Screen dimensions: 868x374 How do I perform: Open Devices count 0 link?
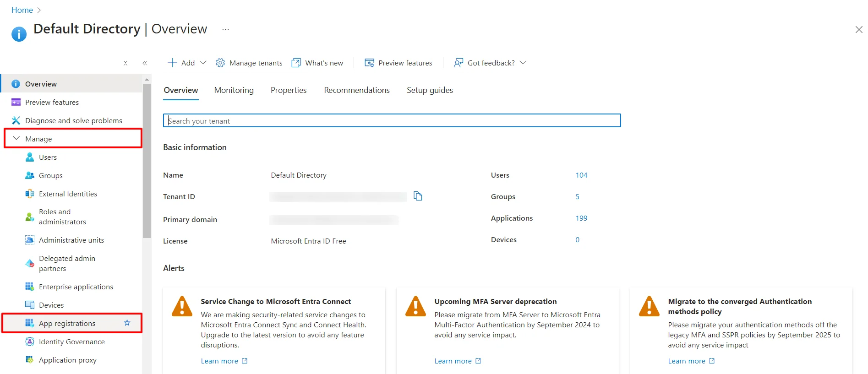pyautogui.click(x=577, y=239)
